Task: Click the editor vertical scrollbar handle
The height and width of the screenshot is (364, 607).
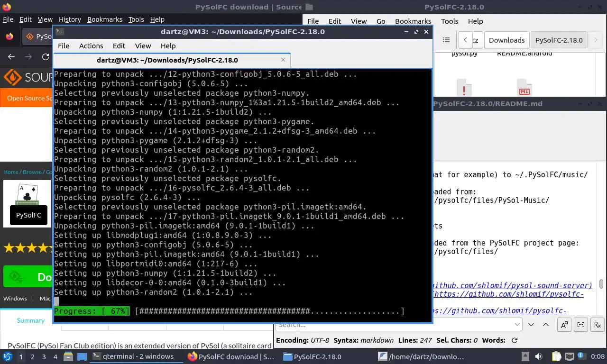Action: 602,284
